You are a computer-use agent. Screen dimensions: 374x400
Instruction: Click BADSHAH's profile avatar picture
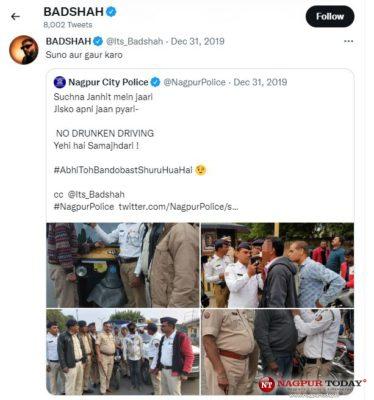coord(24,50)
